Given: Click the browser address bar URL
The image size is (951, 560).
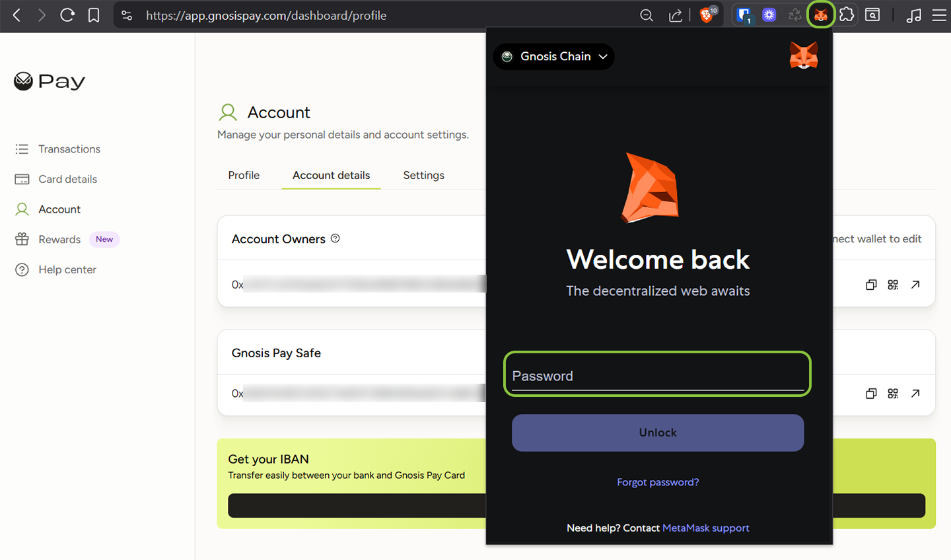Looking at the screenshot, I should pos(266,15).
